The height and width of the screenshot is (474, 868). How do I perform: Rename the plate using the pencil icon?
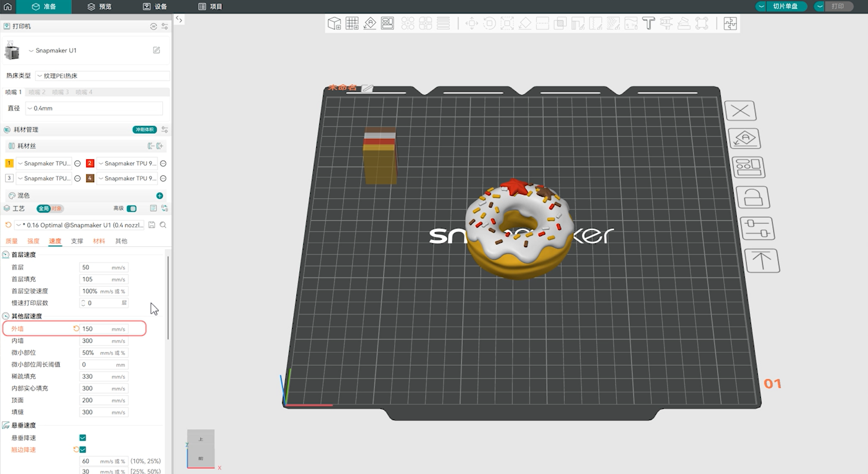point(367,88)
